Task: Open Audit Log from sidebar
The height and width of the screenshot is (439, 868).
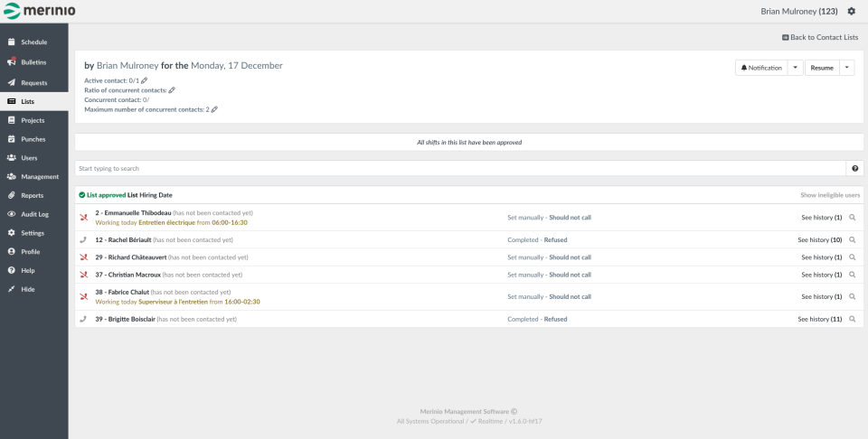Action: (34, 214)
